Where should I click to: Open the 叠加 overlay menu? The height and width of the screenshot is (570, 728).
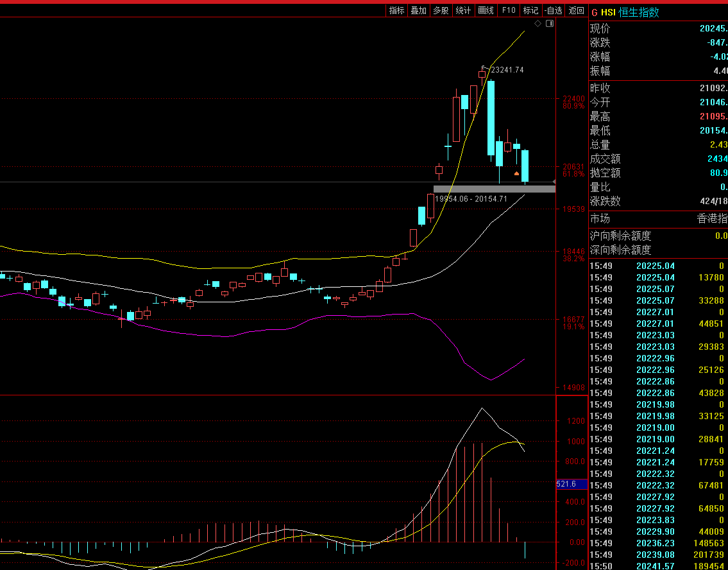(x=419, y=10)
